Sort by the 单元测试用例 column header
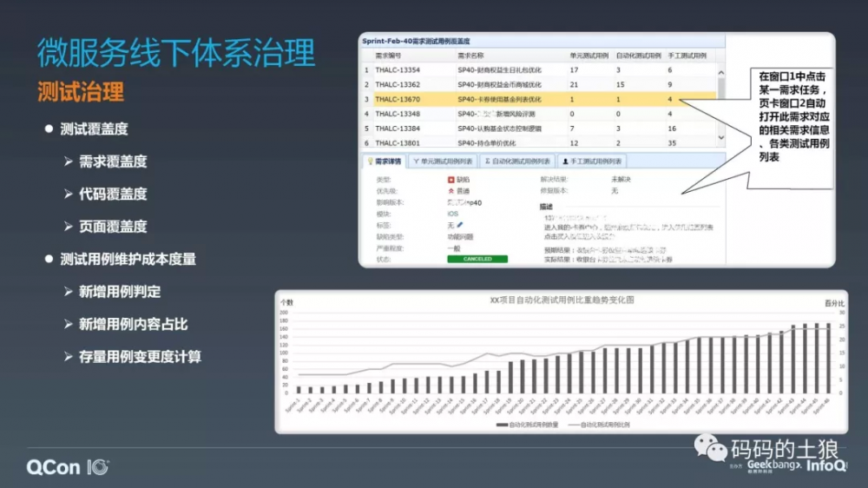This screenshot has width=868, height=488. (x=589, y=56)
